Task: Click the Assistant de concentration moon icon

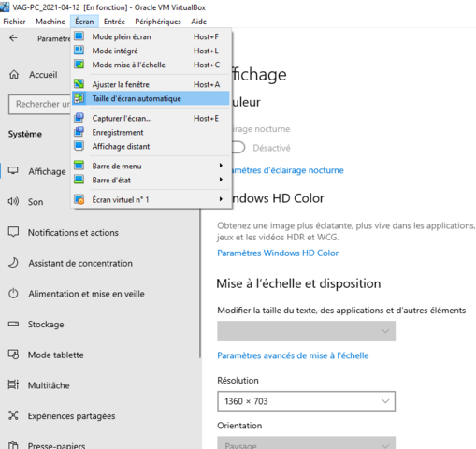Action: coord(13,263)
